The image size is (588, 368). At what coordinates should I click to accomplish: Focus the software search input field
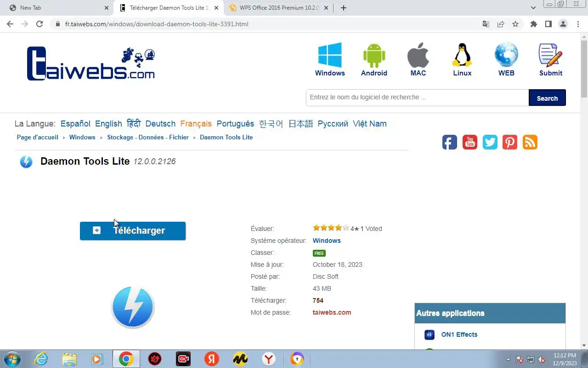[418, 98]
